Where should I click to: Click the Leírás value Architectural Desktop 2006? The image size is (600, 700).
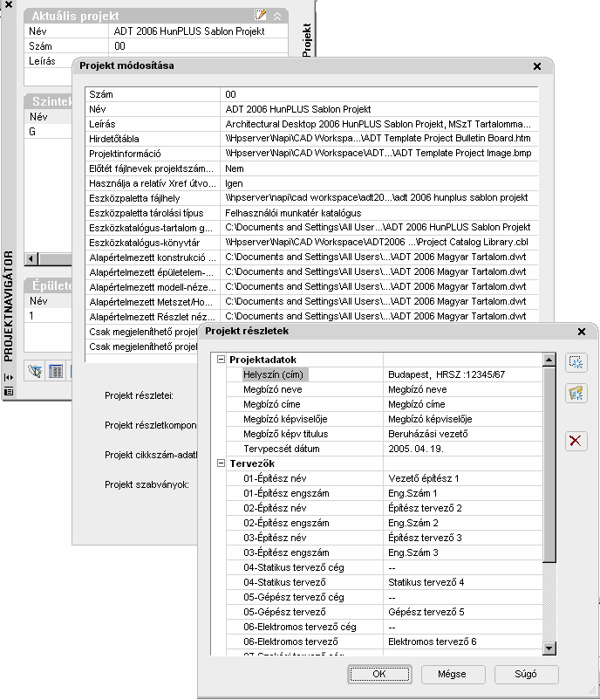point(379,124)
